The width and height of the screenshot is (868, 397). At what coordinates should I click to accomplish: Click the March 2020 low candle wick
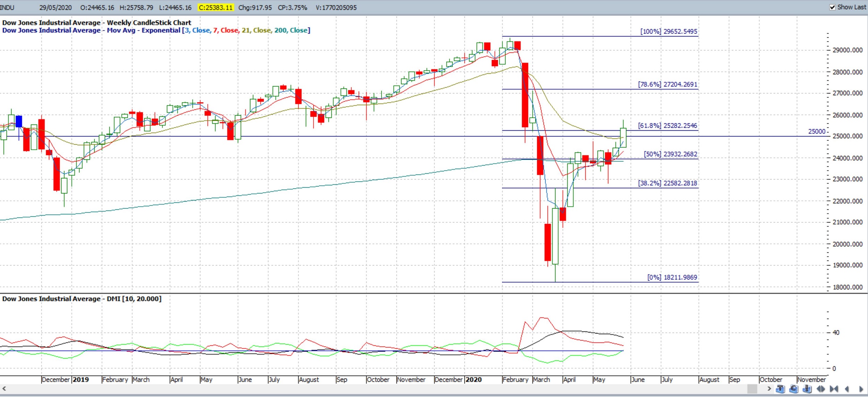[555, 273]
